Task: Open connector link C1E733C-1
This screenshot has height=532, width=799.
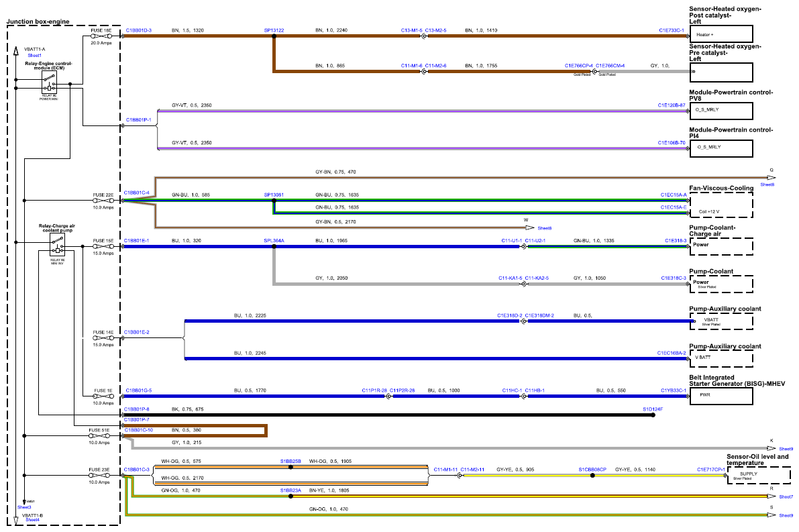Action: (672, 31)
